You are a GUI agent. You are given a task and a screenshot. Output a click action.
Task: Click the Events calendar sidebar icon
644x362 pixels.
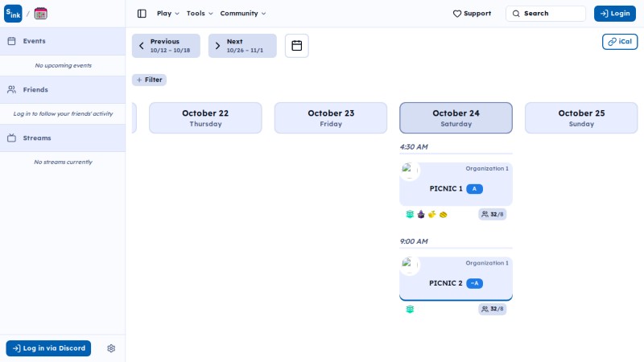click(11, 41)
